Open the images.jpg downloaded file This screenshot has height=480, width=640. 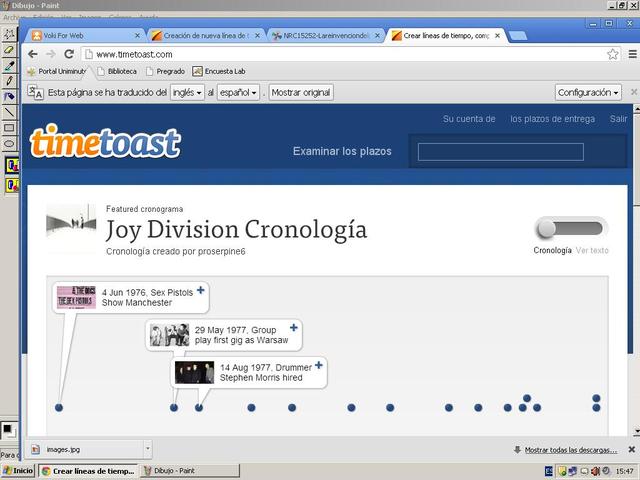point(86,449)
